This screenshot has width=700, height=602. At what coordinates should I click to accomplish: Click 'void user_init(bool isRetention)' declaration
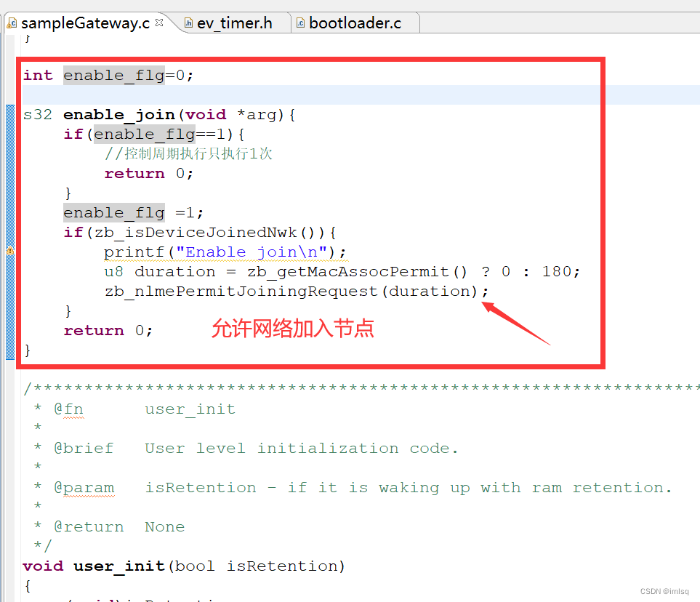coord(184,566)
